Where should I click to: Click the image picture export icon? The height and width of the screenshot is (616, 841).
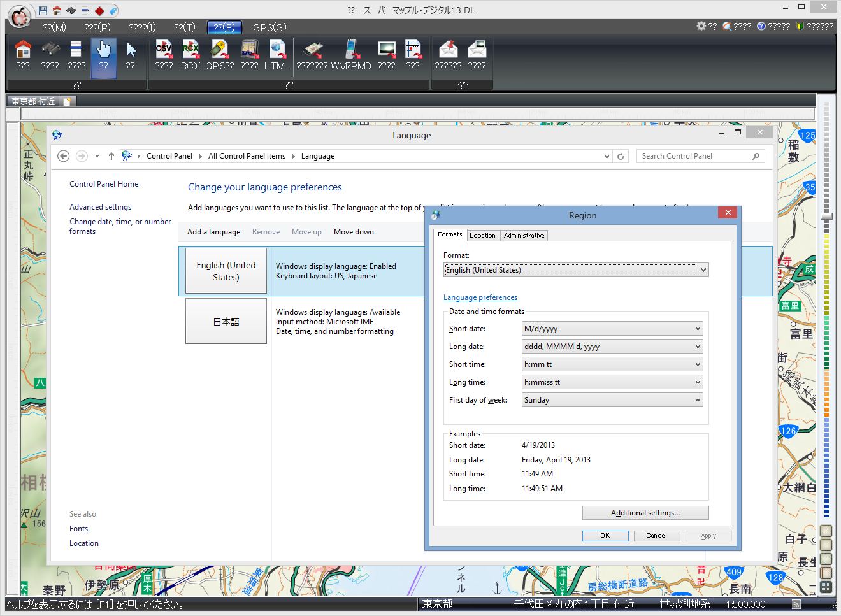click(x=387, y=49)
